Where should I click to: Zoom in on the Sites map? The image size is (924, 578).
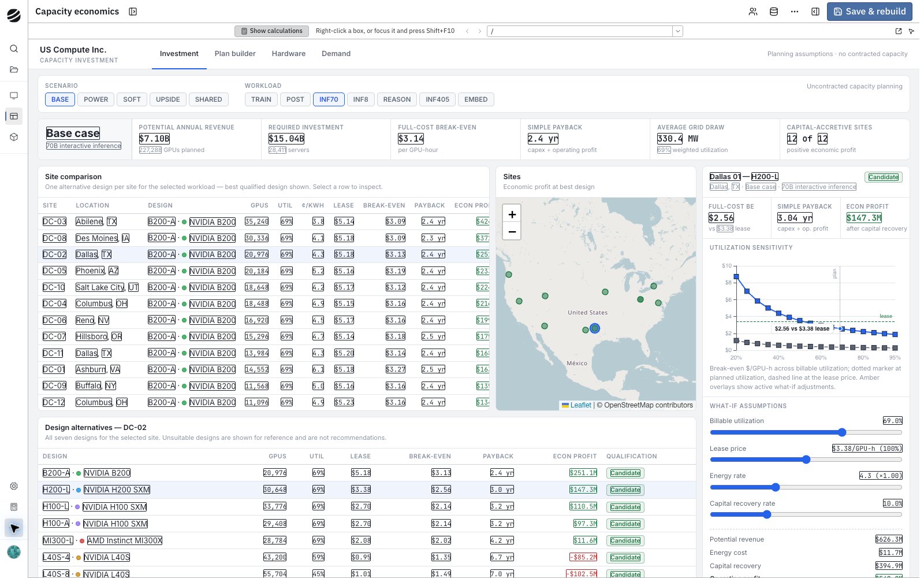(x=512, y=214)
